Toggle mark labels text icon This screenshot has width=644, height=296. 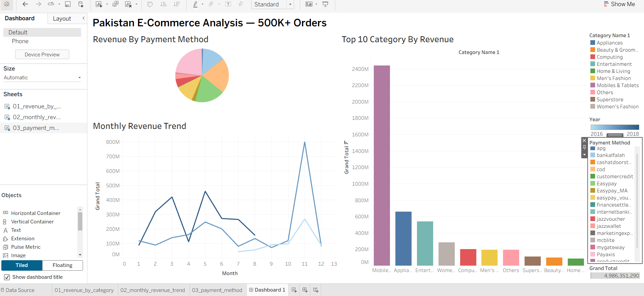(x=228, y=4)
